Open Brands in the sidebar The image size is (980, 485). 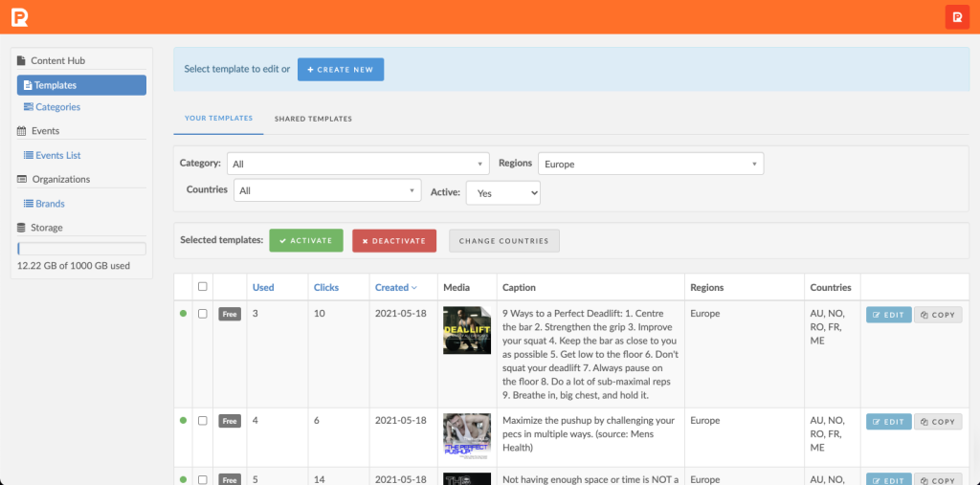[x=50, y=204]
